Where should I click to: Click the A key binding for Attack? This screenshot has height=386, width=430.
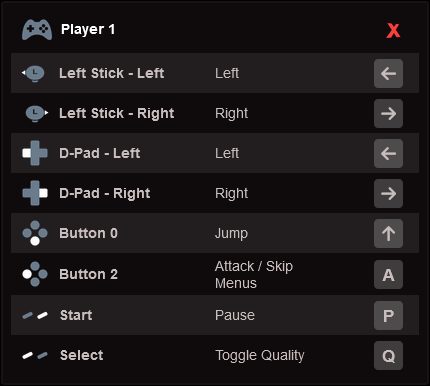(x=388, y=275)
